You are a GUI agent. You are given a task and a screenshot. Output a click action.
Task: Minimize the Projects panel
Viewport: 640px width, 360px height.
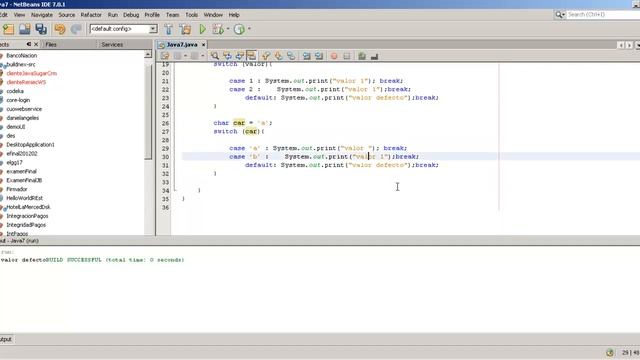point(29,44)
